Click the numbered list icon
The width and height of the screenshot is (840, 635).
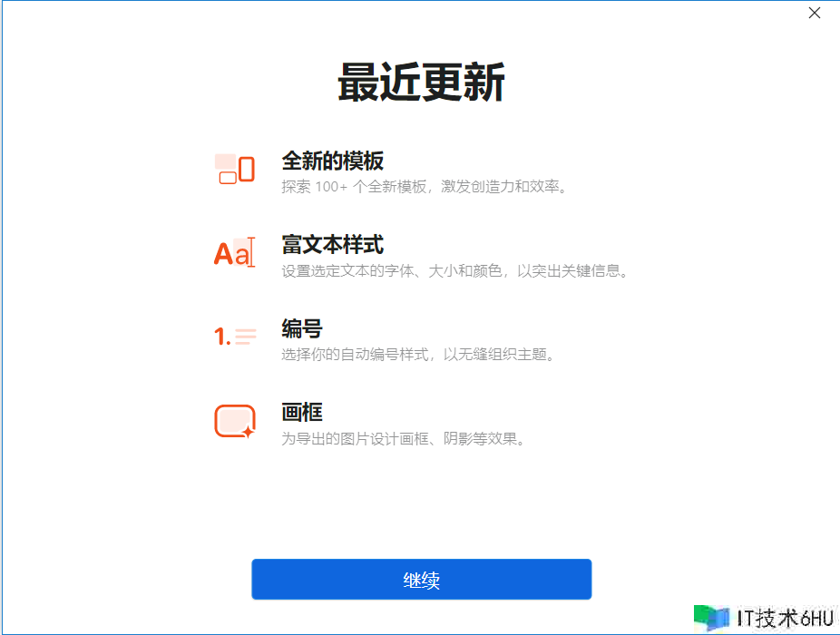[x=235, y=337]
